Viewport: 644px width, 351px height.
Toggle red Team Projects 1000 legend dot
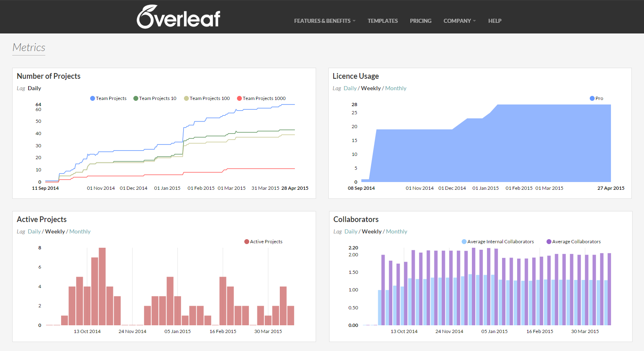pos(239,98)
